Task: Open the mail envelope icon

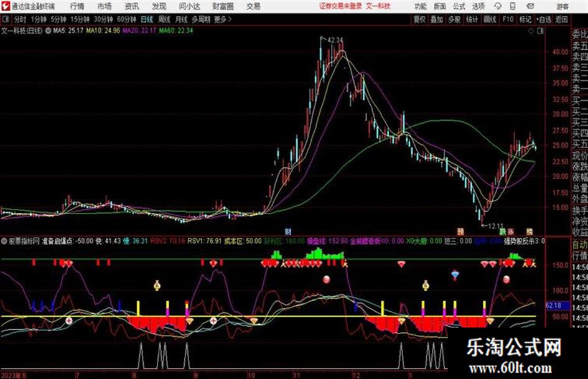Action: pos(530,6)
